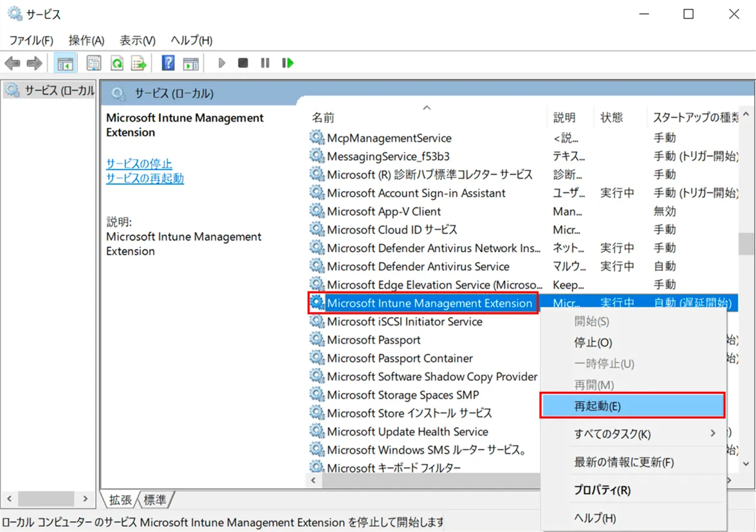Choose 最新の情報に更新(F) in context menu
Viewport: 756px width, 532px height.
(633, 462)
